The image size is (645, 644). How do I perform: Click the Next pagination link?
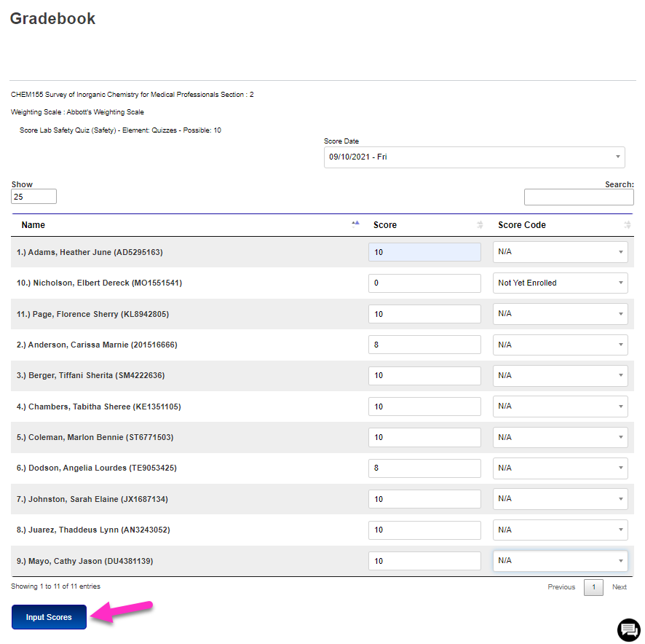[619, 586]
